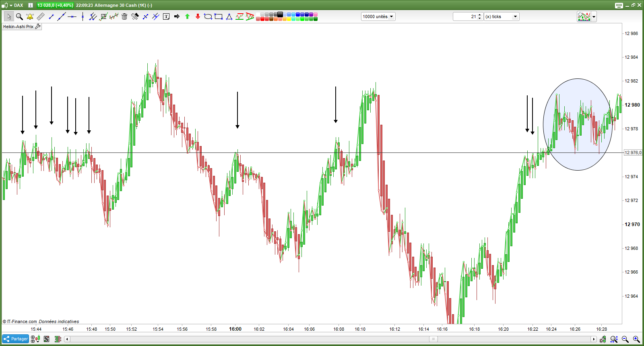Screen dimensions: 644x346
Task: Select the text annotation tool
Action: (x=166, y=16)
